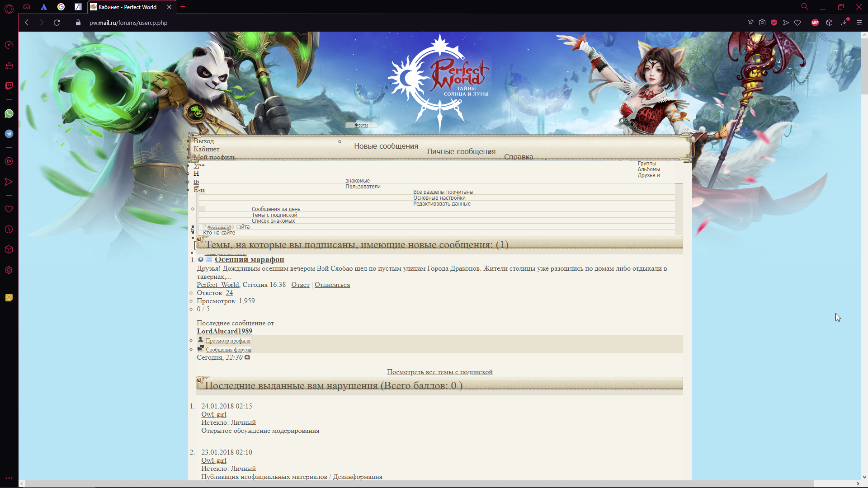Expand the Осенний марафон thread preview arrow
868x488 pixels.
point(201,259)
